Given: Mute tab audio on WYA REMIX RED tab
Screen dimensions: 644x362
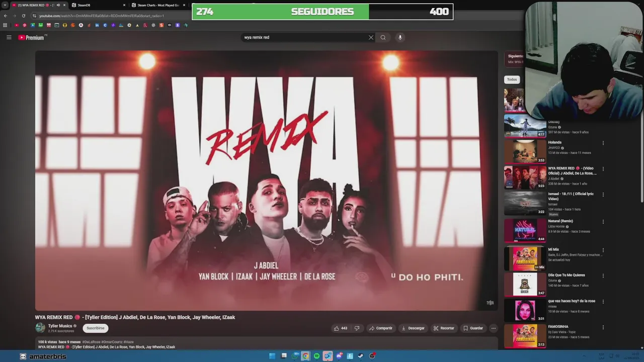Looking at the screenshot, I should pyautogui.click(x=58, y=5).
